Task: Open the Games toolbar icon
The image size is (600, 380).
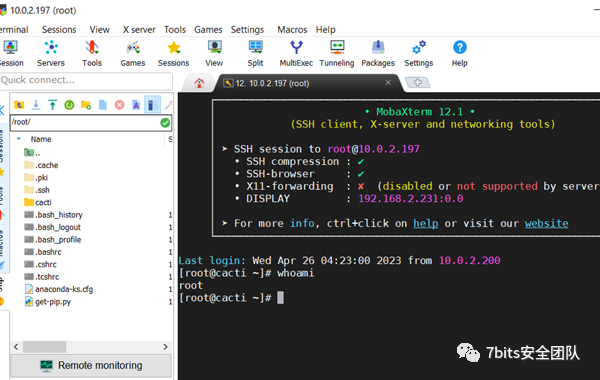Action: [x=133, y=53]
